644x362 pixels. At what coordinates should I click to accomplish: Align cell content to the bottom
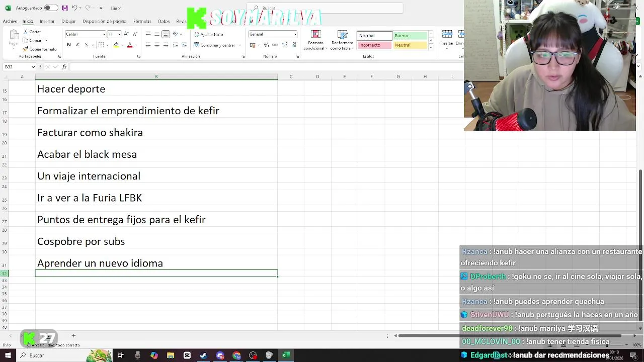166,34
